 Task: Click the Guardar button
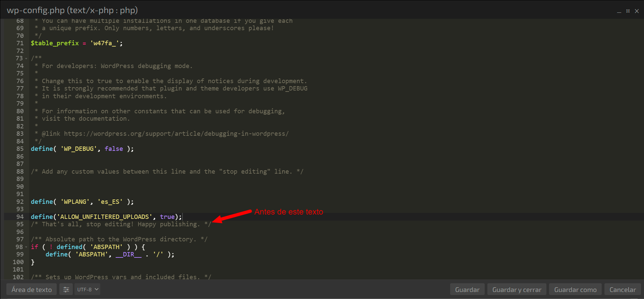467,290
